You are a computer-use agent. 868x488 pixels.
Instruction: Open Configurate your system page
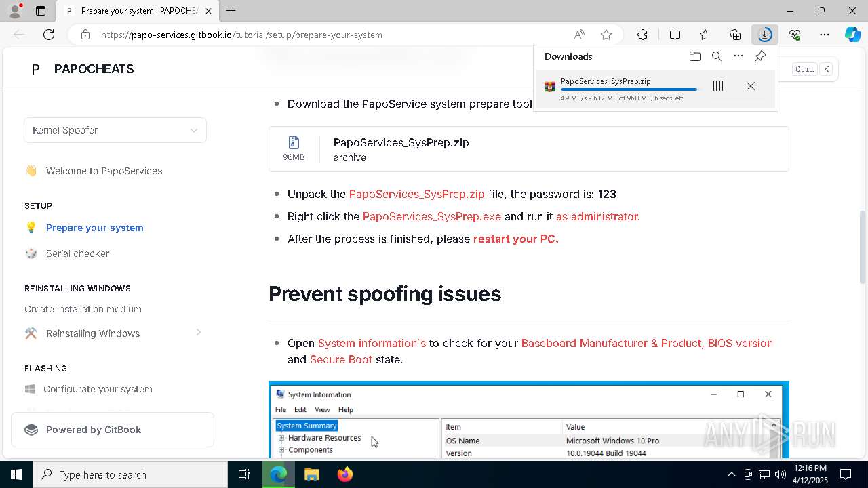[x=98, y=389]
